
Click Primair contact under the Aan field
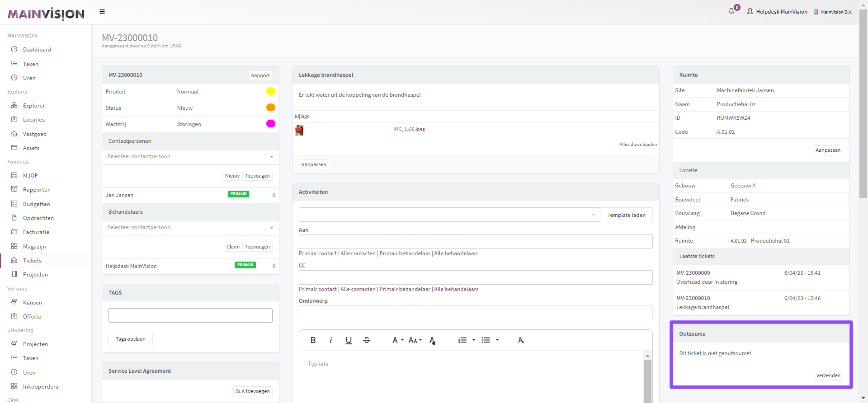[x=318, y=253]
